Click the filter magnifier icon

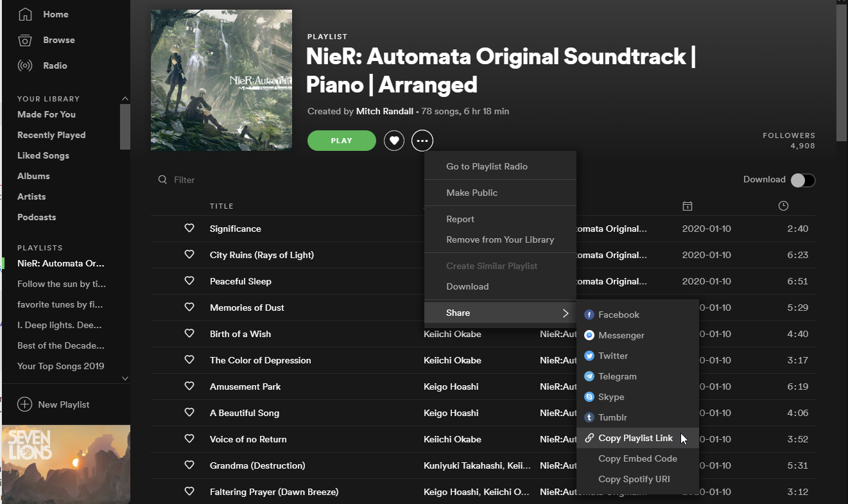pos(162,180)
